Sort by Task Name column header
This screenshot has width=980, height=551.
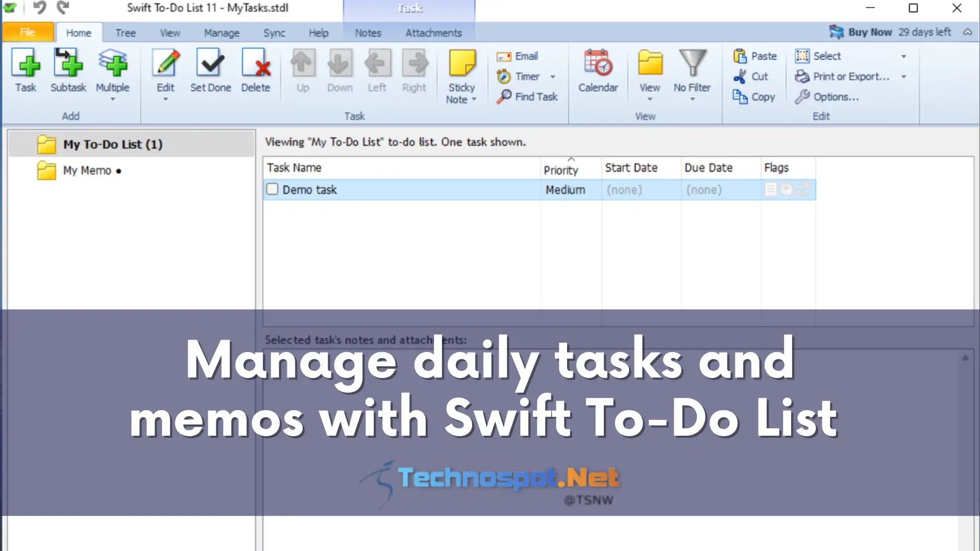pos(402,168)
